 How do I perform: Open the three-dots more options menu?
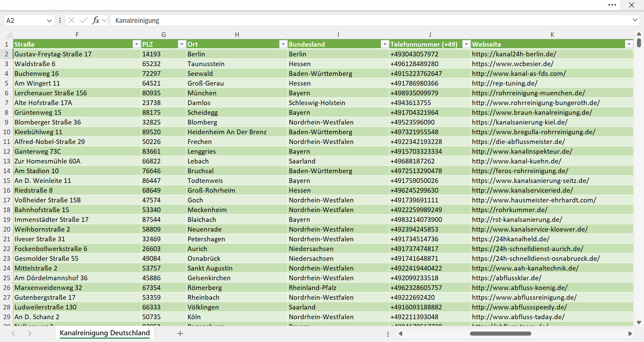[x=612, y=5]
